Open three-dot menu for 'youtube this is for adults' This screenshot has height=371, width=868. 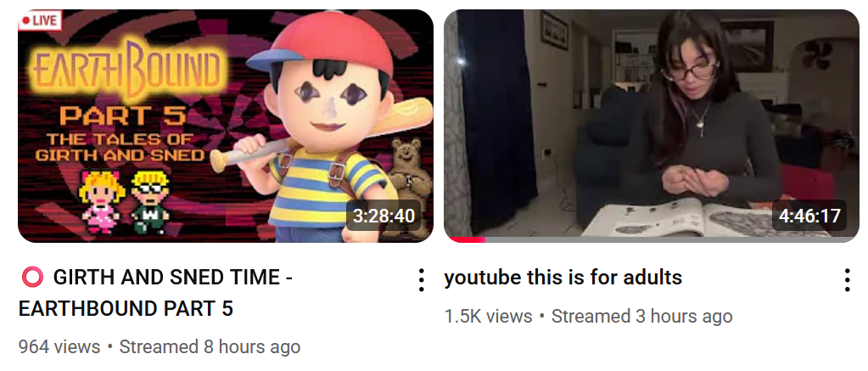[847, 280]
